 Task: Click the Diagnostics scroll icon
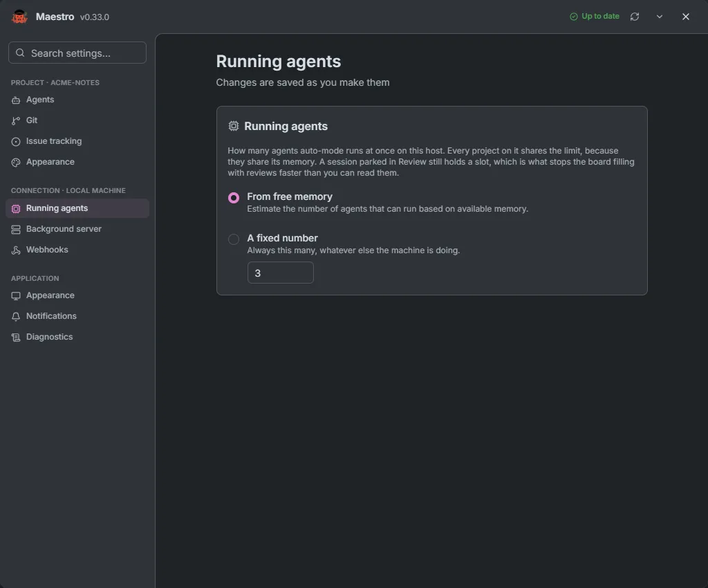16,338
